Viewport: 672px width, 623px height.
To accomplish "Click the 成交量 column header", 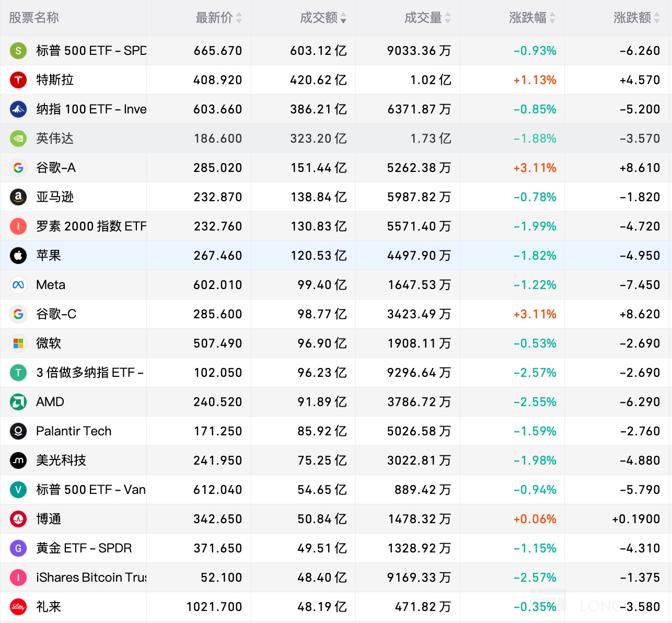I will (423, 18).
